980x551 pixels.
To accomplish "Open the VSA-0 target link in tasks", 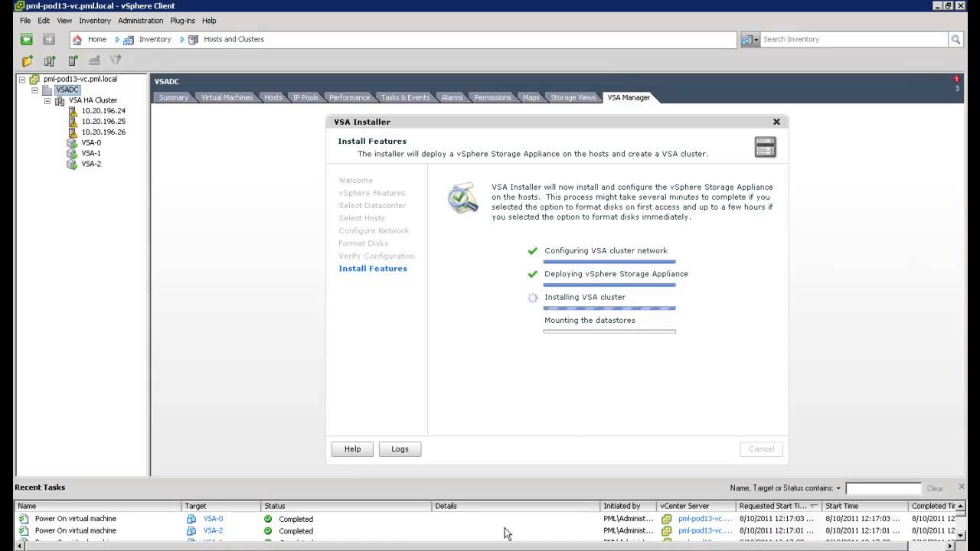I will click(213, 519).
